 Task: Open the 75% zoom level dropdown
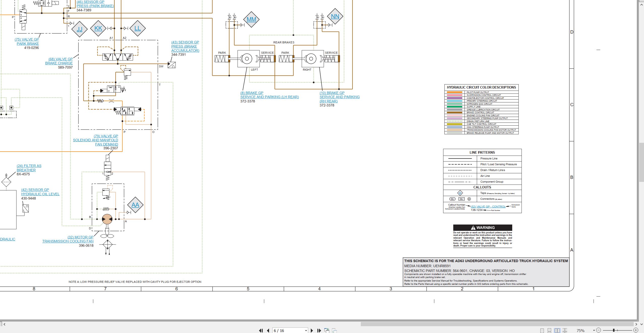(594, 330)
